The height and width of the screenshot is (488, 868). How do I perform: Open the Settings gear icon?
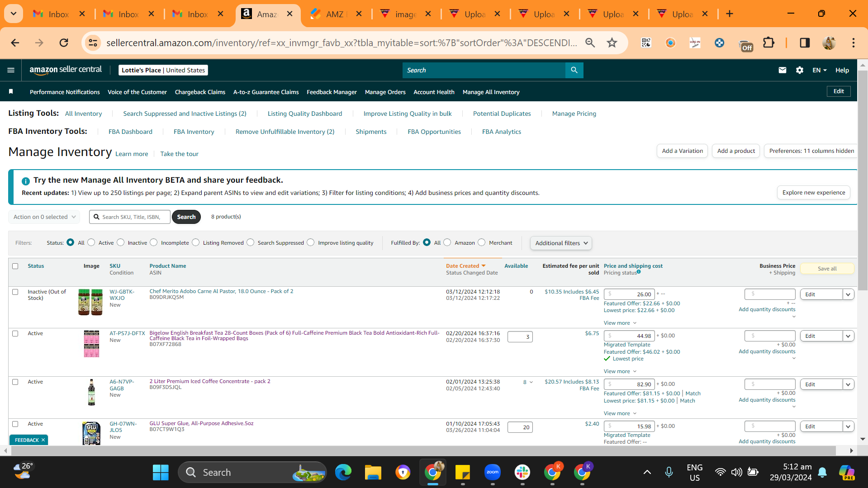[x=799, y=70]
